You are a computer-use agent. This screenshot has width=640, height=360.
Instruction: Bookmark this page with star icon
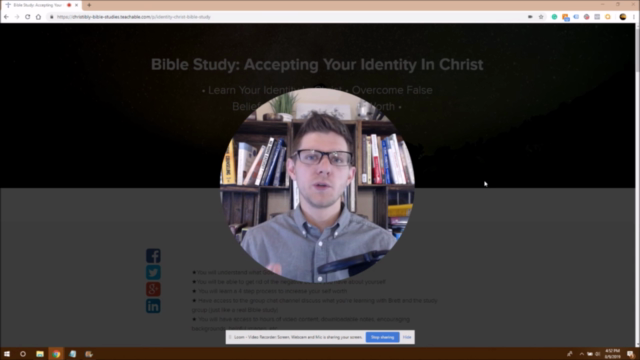[541, 17]
